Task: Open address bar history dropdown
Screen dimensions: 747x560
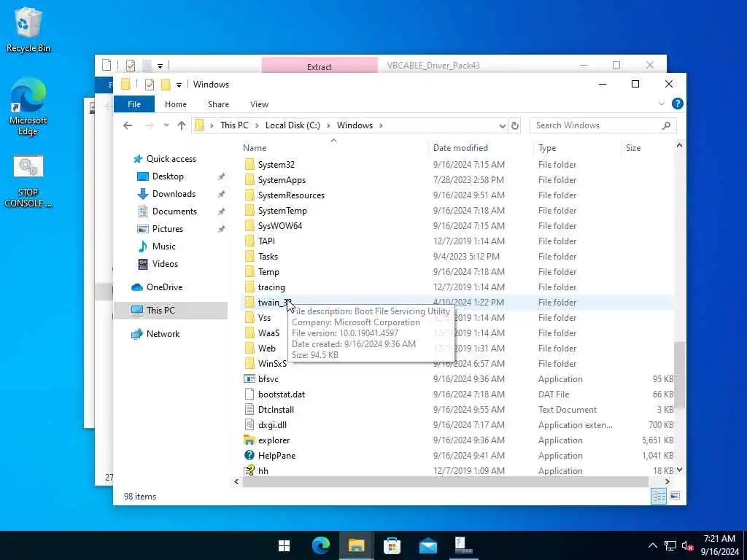Action: coord(502,125)
